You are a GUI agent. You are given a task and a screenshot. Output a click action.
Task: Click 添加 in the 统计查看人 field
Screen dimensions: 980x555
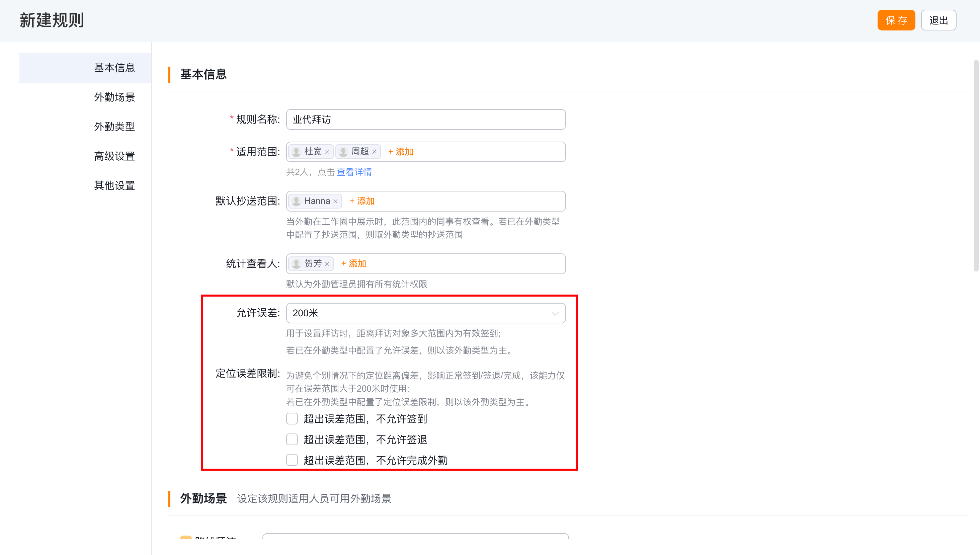[x=353, y=264]
